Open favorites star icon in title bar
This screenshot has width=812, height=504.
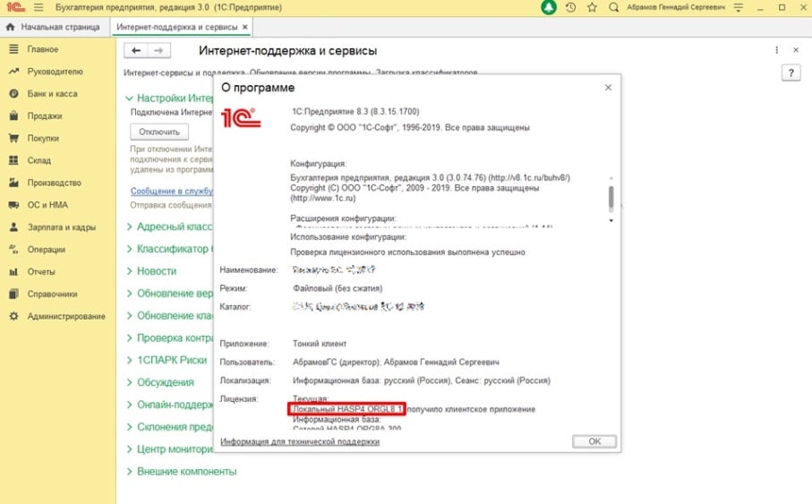point(592,7)
